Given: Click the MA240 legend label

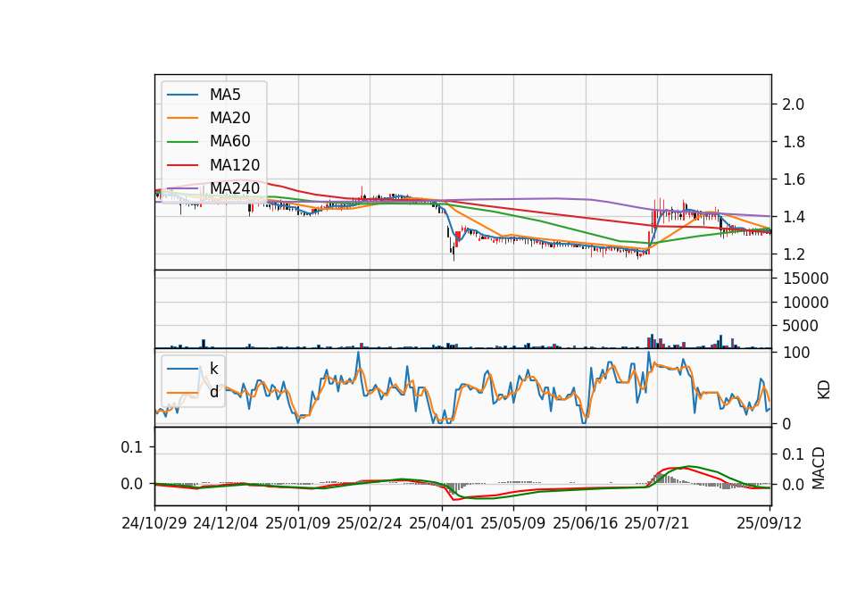Looking at the screenshot, I should pyautogui.click(x=235, y=188).
